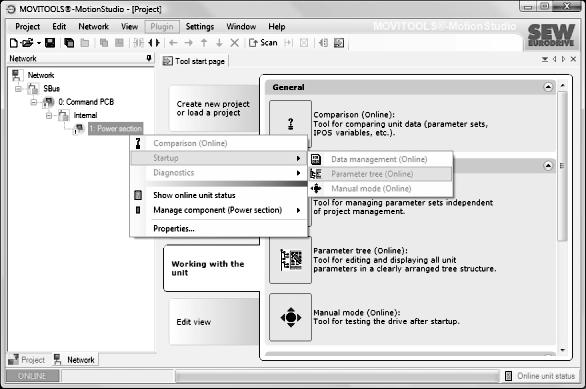
Task: Select Show online unit status entry
Action: 219,195
